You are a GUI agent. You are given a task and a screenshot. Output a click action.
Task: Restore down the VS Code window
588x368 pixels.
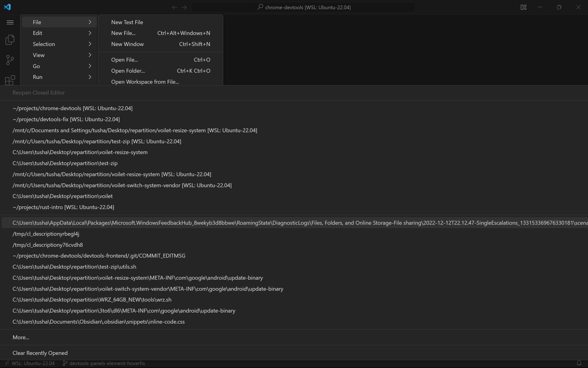click(x=559, y=7)
